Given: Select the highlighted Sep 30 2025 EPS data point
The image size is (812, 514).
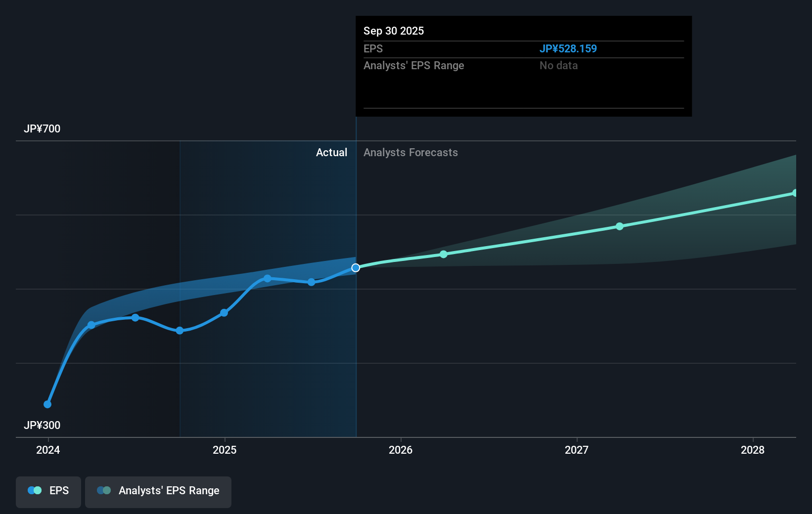Looking at the screenshot, I should click(x=356, y=268).
